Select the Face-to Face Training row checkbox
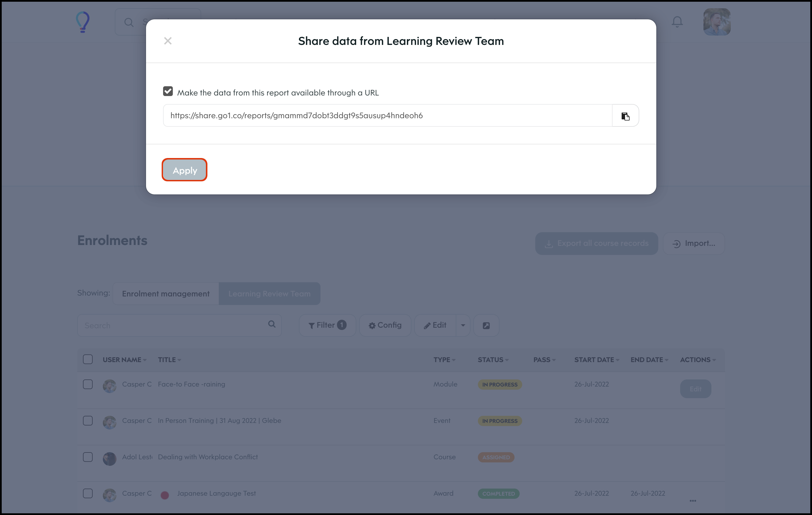This screenshot has height=515, width=812. tap(88, 384)
